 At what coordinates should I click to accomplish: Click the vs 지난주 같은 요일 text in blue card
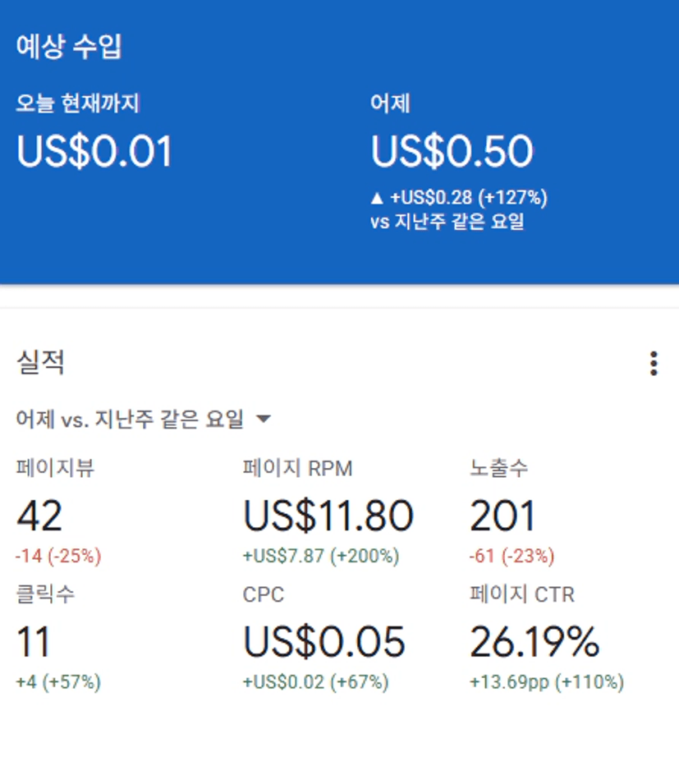coord(447,221)
